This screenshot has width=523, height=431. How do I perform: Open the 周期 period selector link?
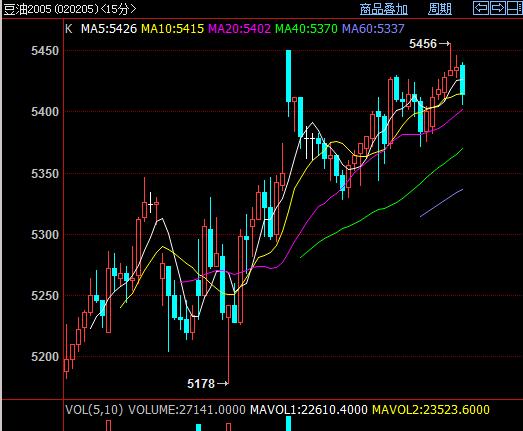440,9
